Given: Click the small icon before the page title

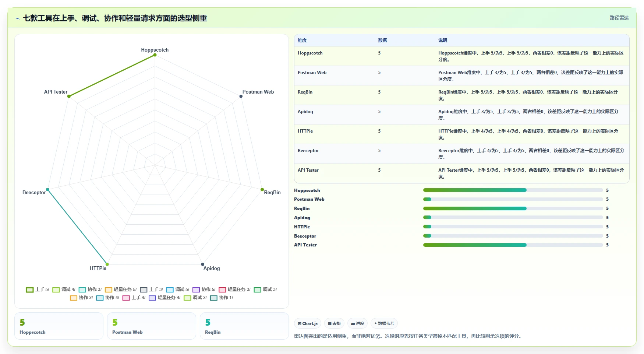Looking at the screenshot, I should click(x=17, y=18).
